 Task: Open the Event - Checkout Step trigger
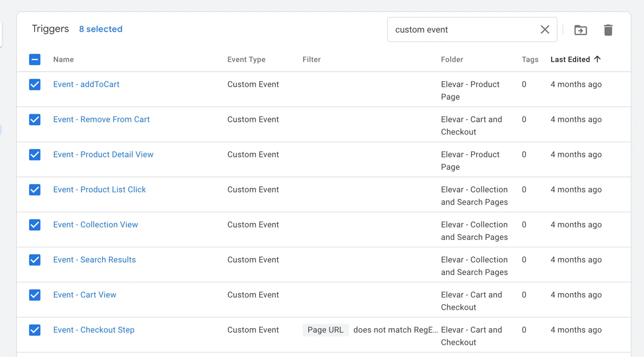click(x=94, y=330)
